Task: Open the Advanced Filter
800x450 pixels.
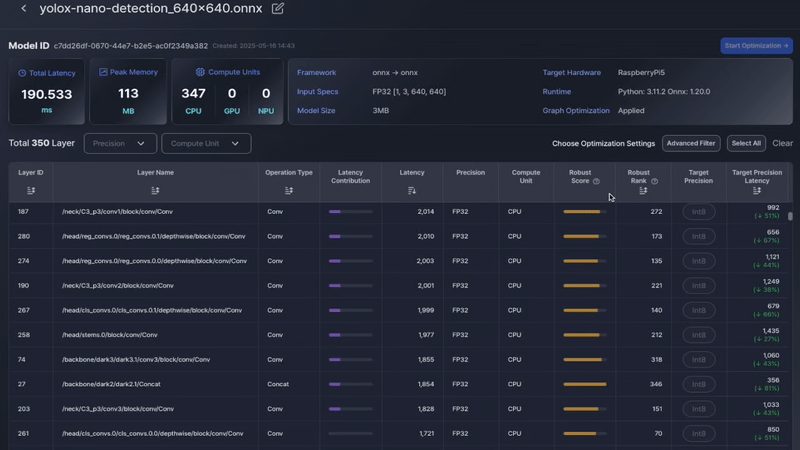Action: point(691,143)
